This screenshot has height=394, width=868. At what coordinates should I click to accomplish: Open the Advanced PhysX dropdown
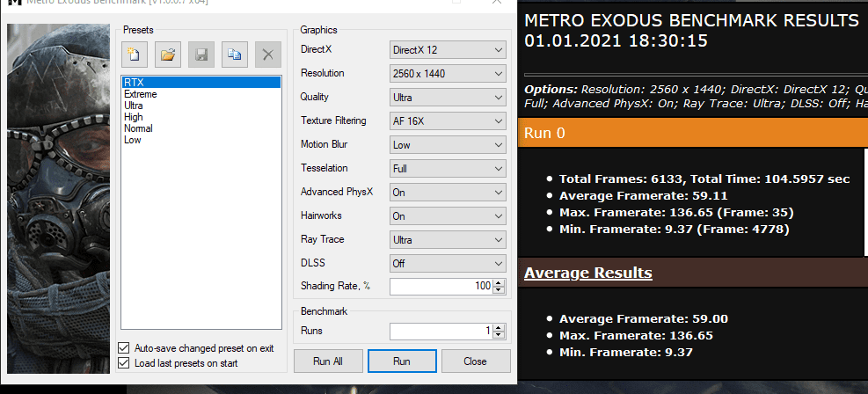click(448, 193)
